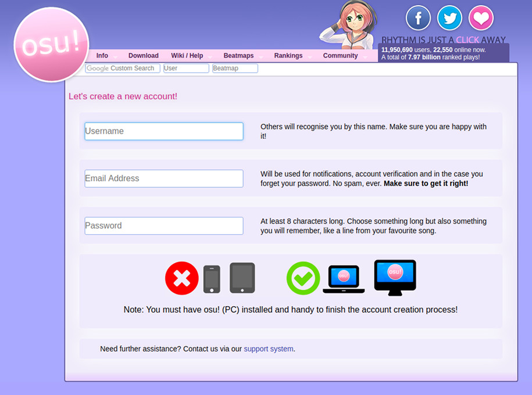The image size is (532, 395).
Task: Expand the Beatmaps dropdown arrow
Action: point(261,57)
